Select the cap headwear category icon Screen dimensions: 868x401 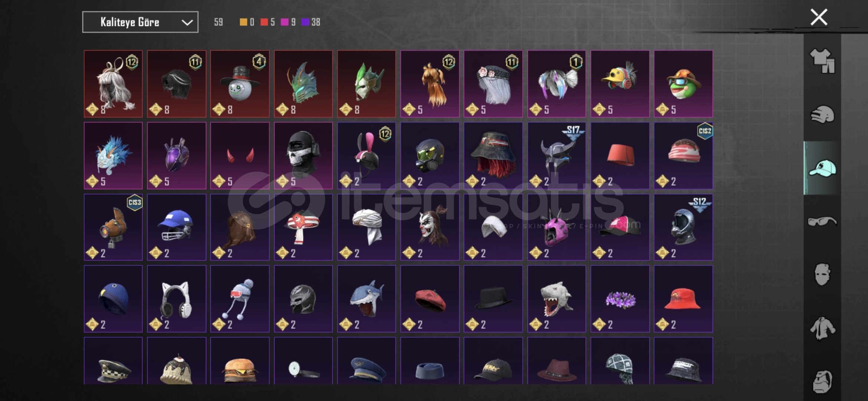tap(822, 168)
